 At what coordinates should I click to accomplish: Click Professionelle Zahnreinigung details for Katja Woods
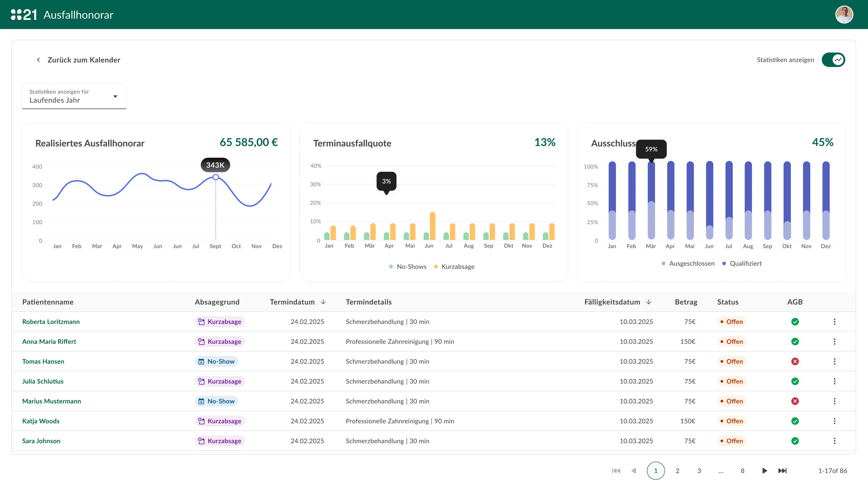[x=400, y=421]
